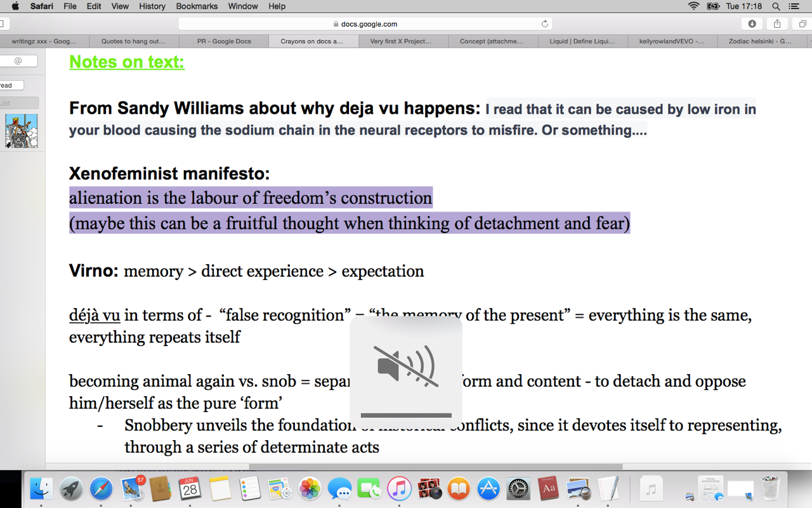Click the Safari downloads icon
The height and width of the screenshot is (508, 812).
pos(752,23)
